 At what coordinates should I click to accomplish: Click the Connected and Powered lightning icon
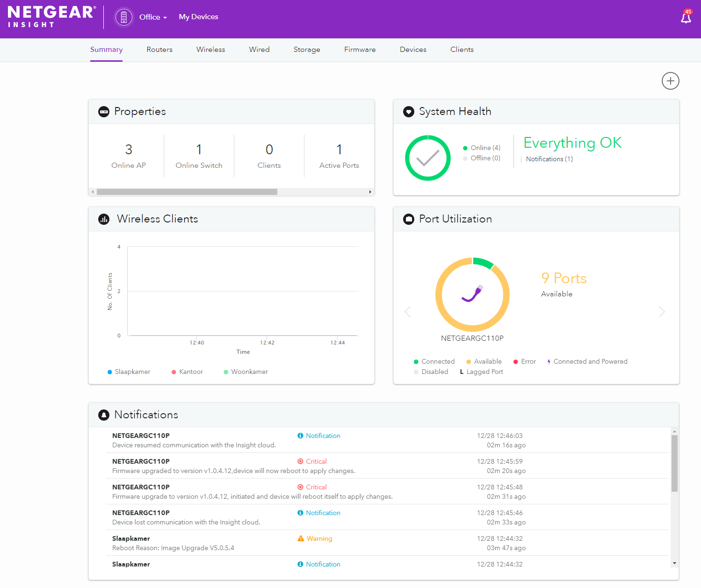click(x=549, y=362)
